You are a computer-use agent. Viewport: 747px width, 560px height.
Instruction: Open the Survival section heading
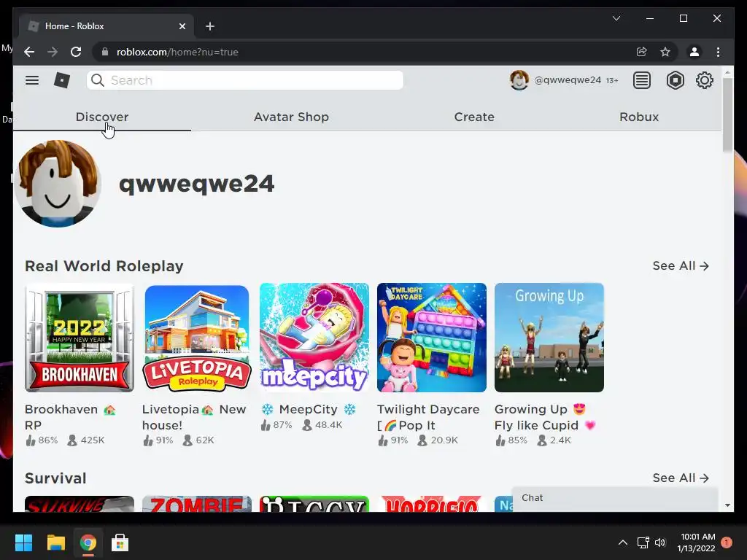[x=55, y=478]
